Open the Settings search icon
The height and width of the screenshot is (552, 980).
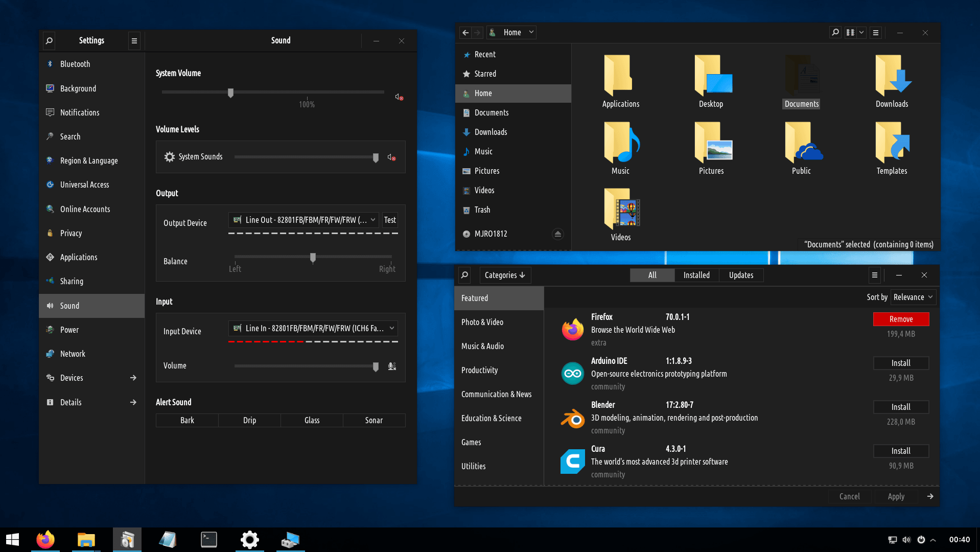click(x=49, y=40)
